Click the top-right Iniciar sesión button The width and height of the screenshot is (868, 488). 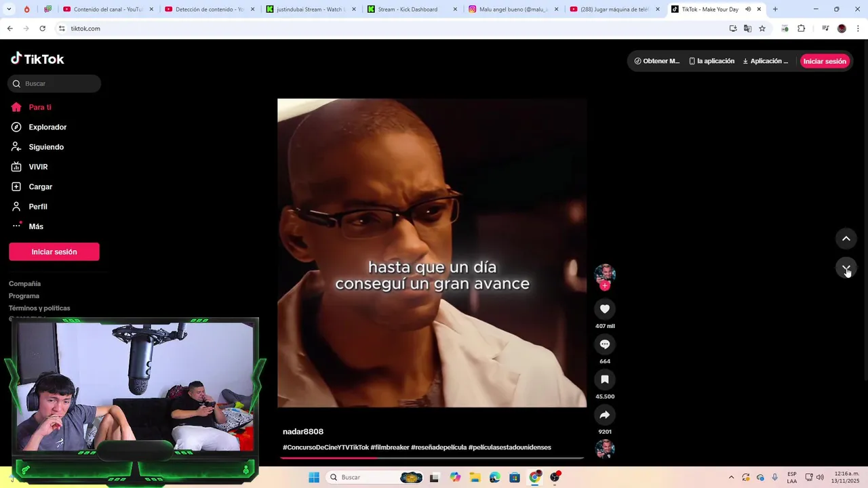825,61
